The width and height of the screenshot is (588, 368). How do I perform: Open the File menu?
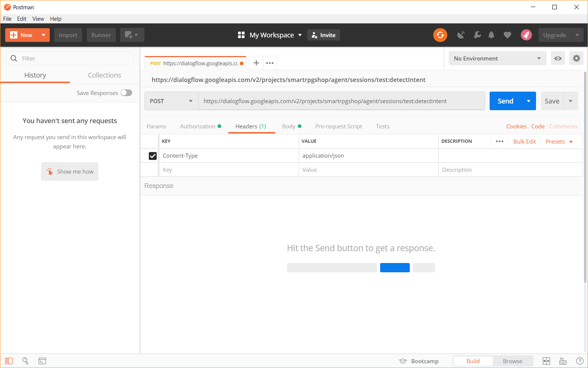7,19
